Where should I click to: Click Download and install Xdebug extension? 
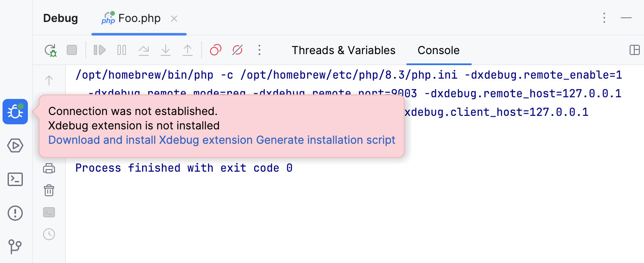click(x=153, y=140)
